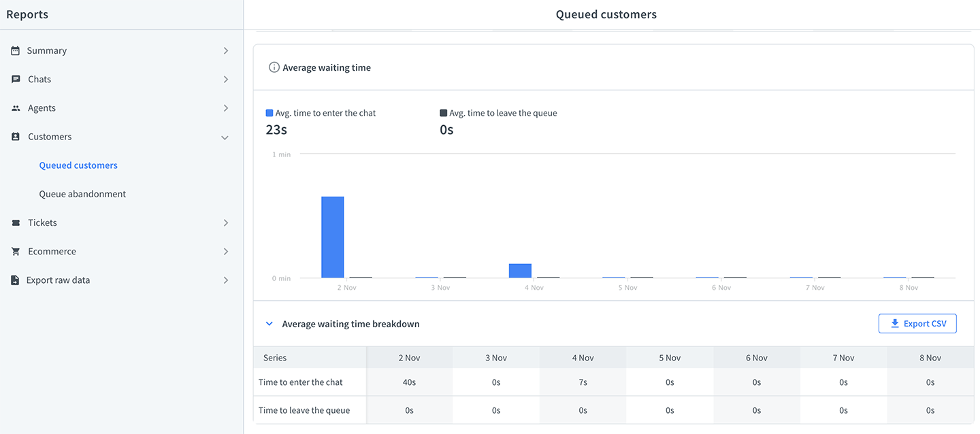
Task: Select Queued customers in the sidebar
Action: (78, 165)
